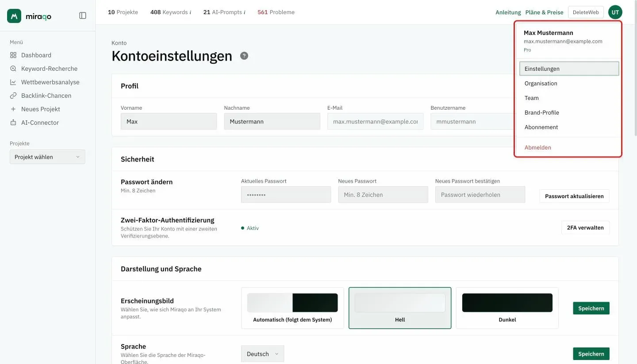Click the DeleteWeb button
This screenshot has height=364, width=637.
point(586,12)
